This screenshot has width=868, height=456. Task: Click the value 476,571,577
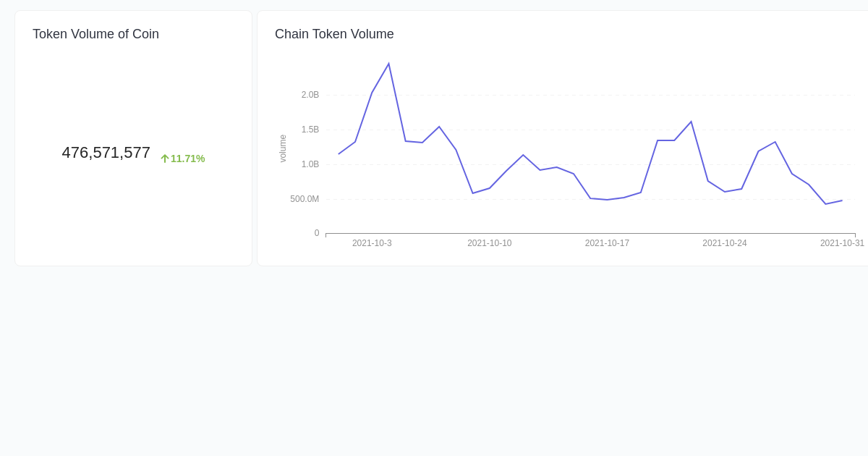[106, 153]
